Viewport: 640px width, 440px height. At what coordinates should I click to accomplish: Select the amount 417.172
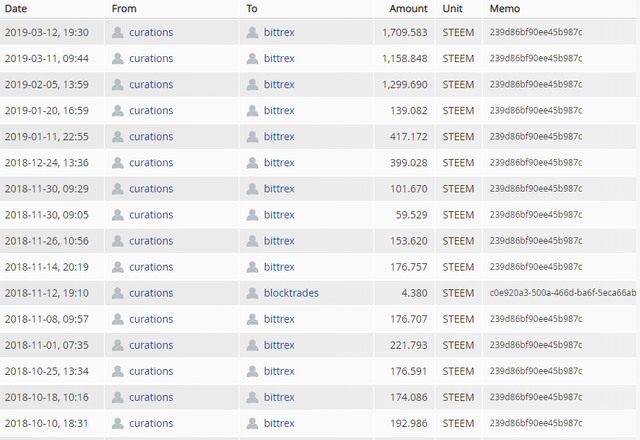point(409,137)
